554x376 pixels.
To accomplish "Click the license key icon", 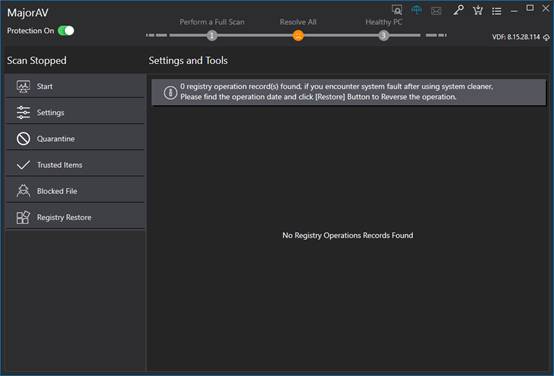I will [458, 10].
